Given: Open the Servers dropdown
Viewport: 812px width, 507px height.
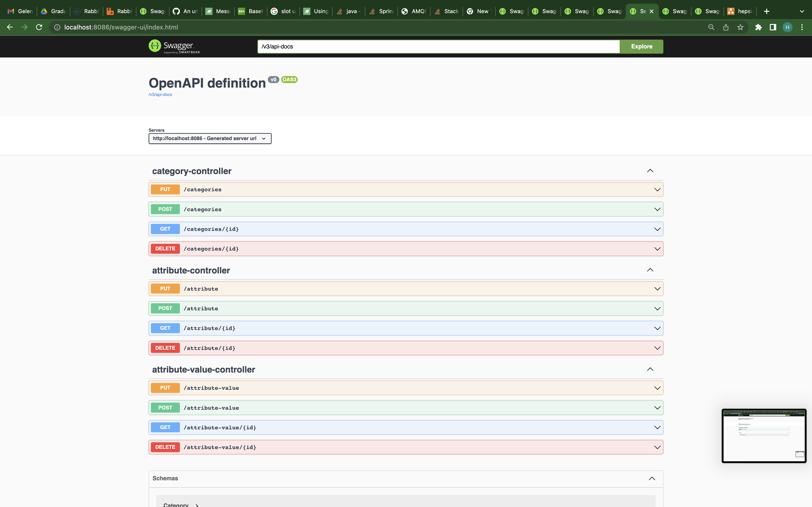Looking at the screenshot, I should [210, 138].
